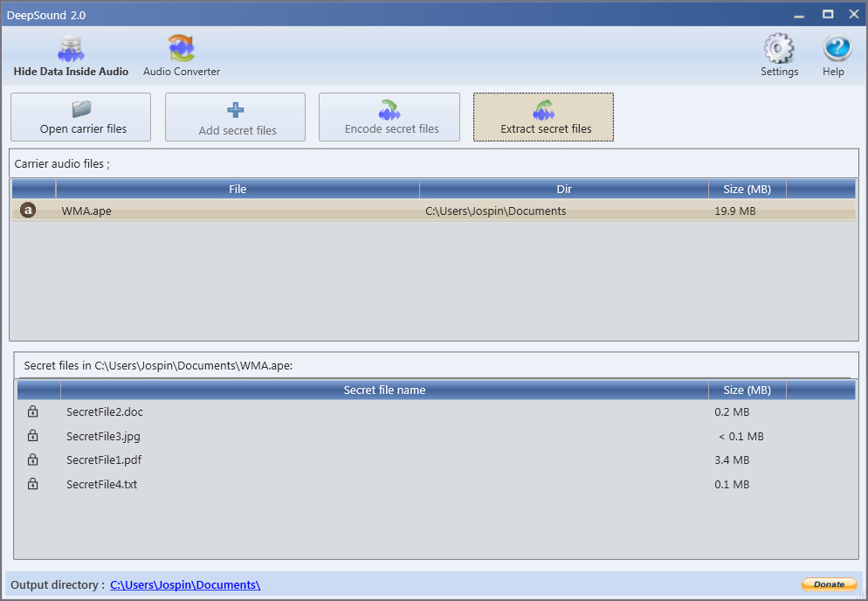Click the Open carrier files button
This screenshot has height=601, width=868.
click(81, 117)
